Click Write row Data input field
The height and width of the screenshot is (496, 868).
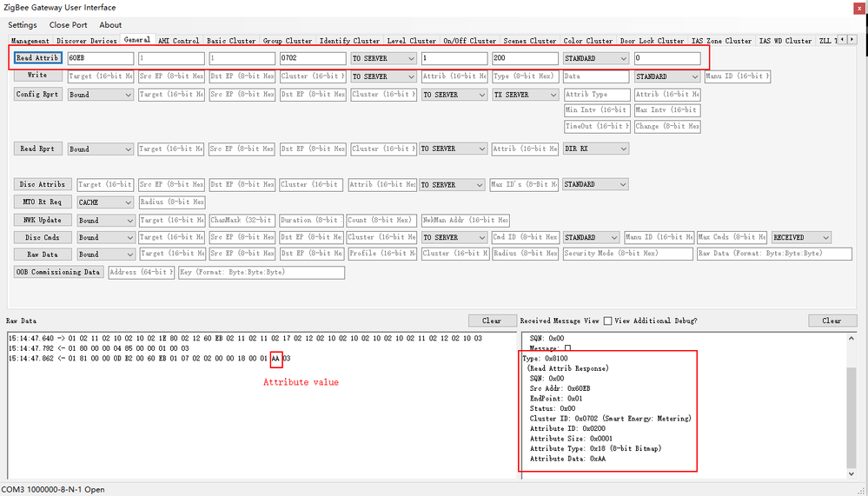596,76
